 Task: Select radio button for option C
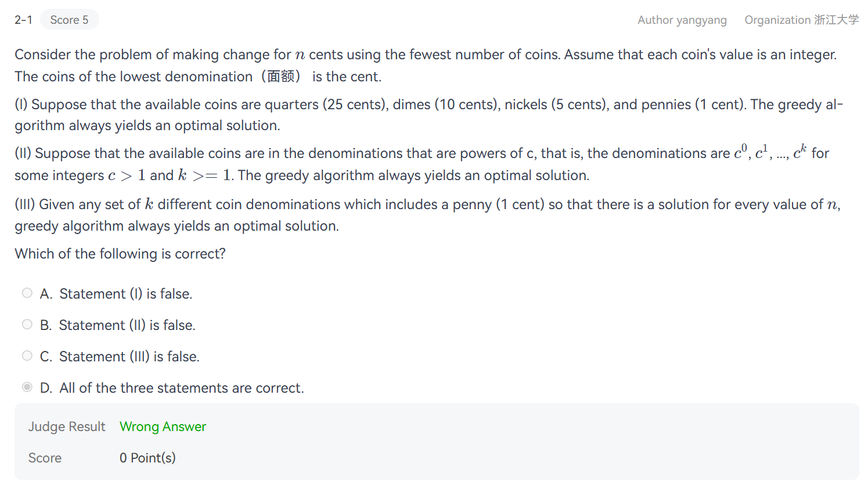point(27,356)
